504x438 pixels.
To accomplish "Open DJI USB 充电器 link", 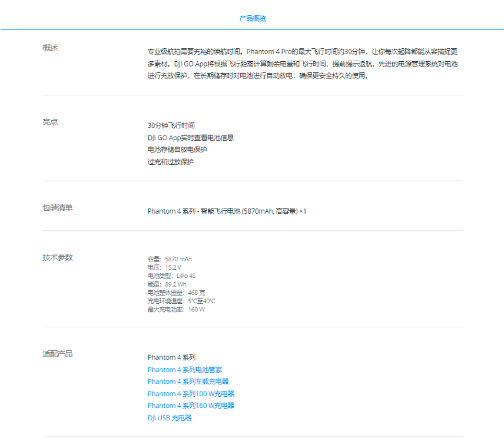I will [170, 418].
